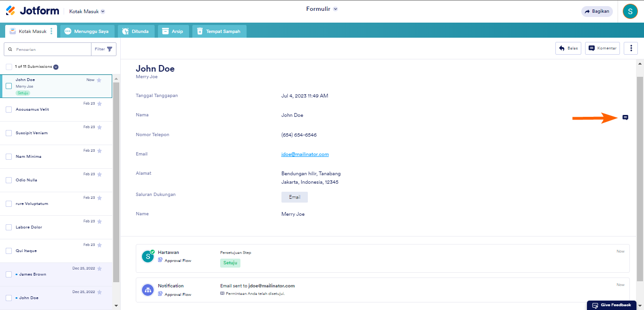This screenshot has width=644, height=310.
Task: Click the Balas reply button
Action: (x=569, y=48)
